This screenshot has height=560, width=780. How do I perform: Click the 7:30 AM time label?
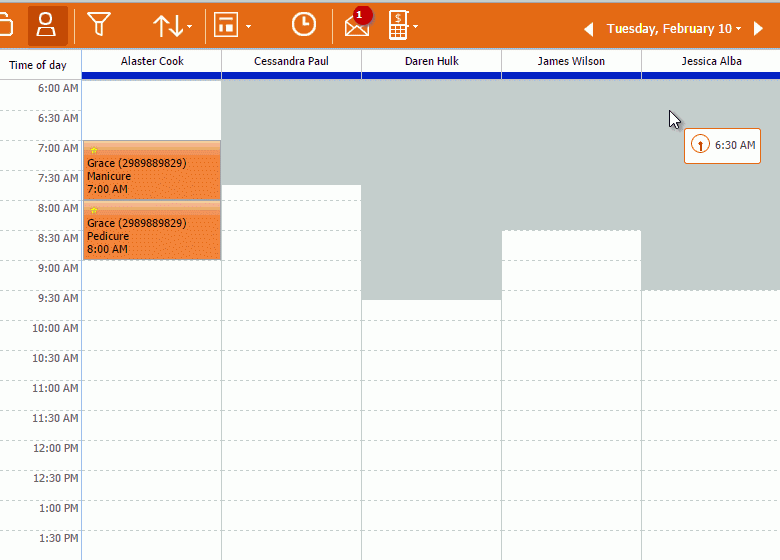(x=58, y=179)
